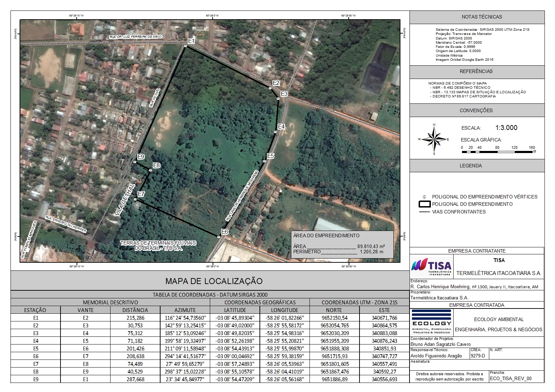The height and width of the screenshot is (392, 555).
Task: Select vertex marker E7 on the map
Action: (x=135, y=199)
